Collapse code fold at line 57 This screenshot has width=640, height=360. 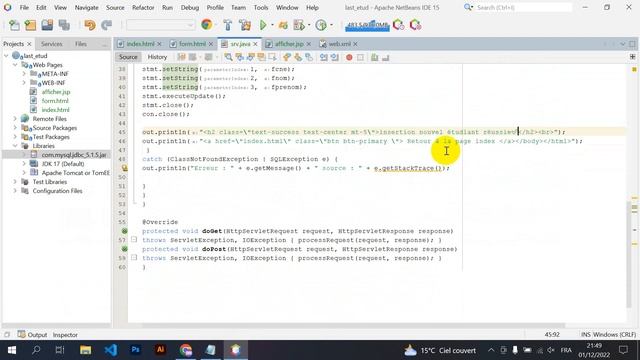coord(134,240)
